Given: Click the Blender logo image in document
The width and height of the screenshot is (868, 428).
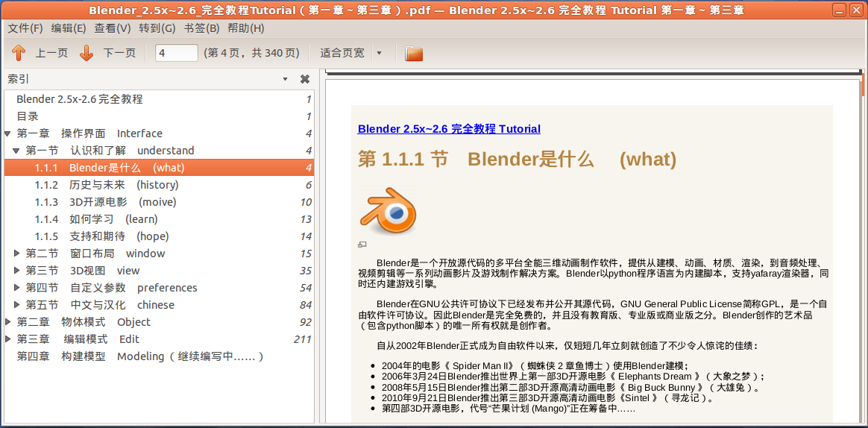Looking at the screenshot, I should [x=388, y=211].
